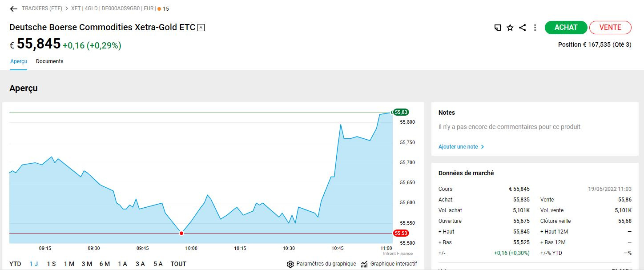Select the 1 A chart period

(122, 264)
